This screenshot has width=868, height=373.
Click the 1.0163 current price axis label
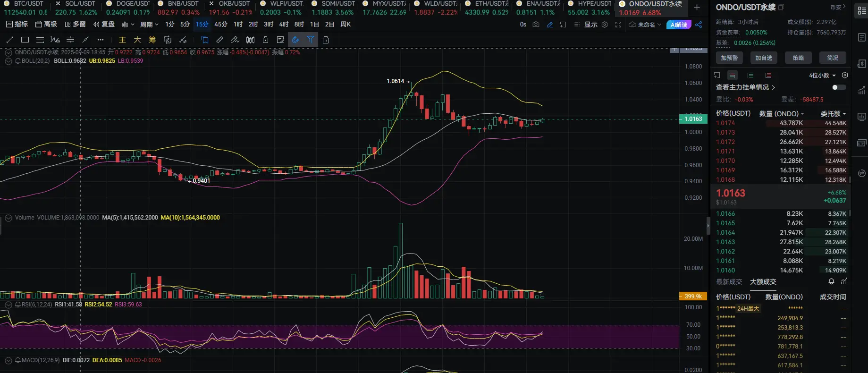(x=693, y=119)
